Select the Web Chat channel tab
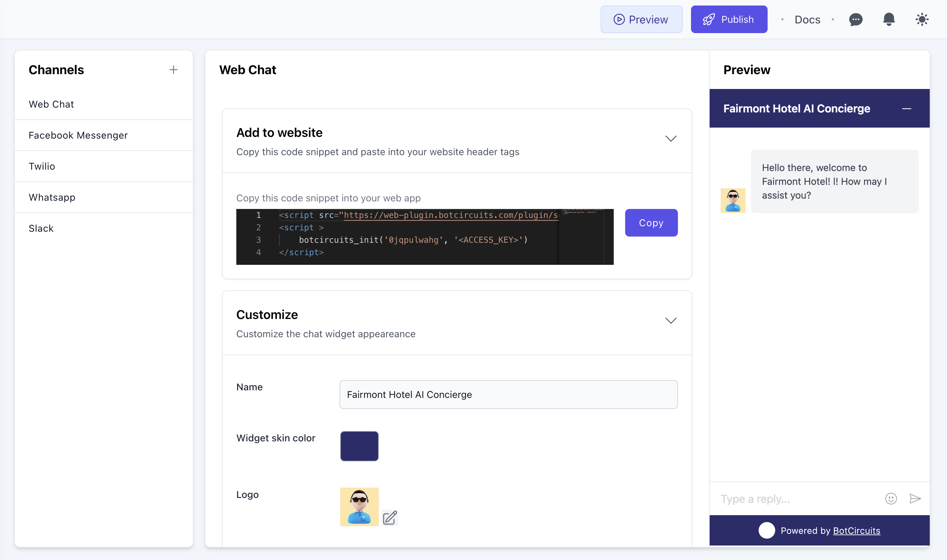947x560 pixels. (x=51, y=103)
